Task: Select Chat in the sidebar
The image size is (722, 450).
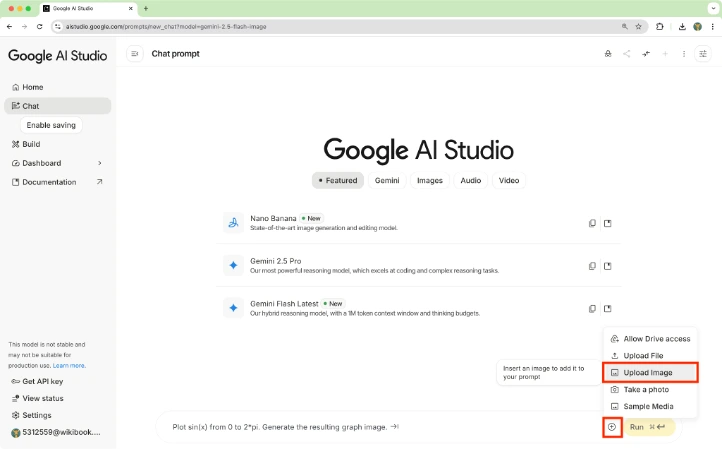Action: point(58,106)
